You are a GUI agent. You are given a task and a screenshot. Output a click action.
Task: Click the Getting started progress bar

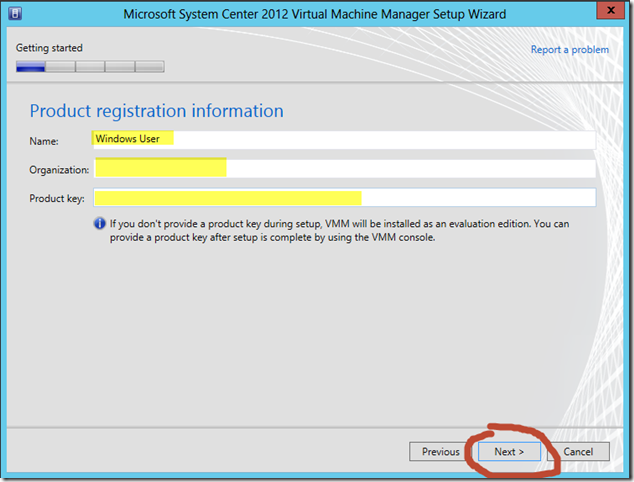pos(90,66)
